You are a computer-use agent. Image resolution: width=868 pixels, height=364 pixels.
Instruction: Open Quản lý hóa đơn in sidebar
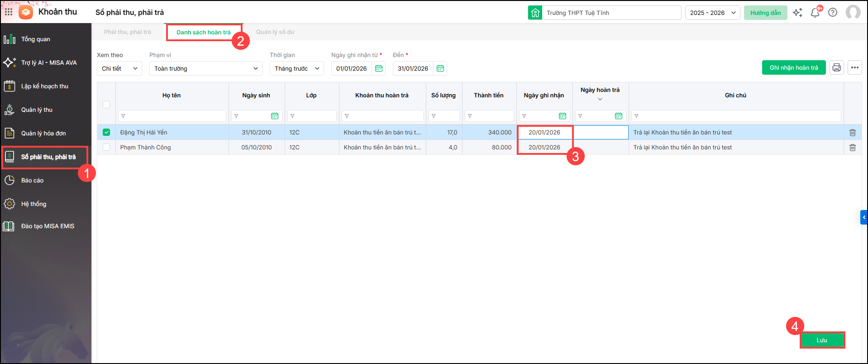click(43, 133)
